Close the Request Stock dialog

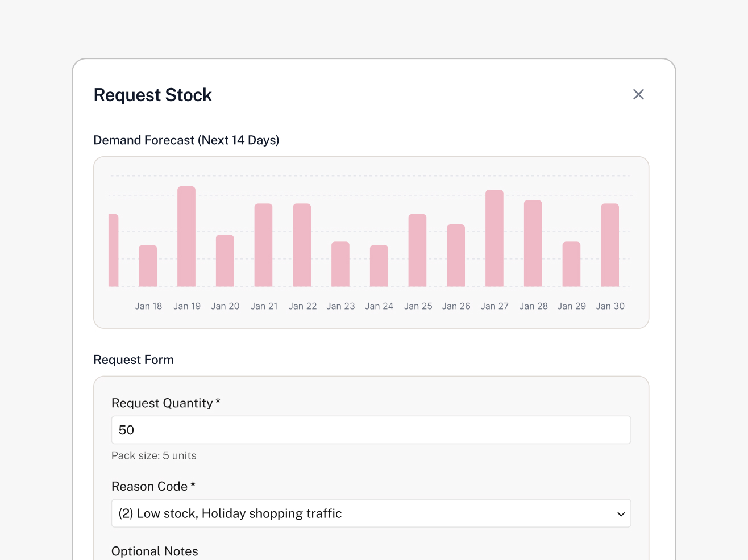(638, 95)
